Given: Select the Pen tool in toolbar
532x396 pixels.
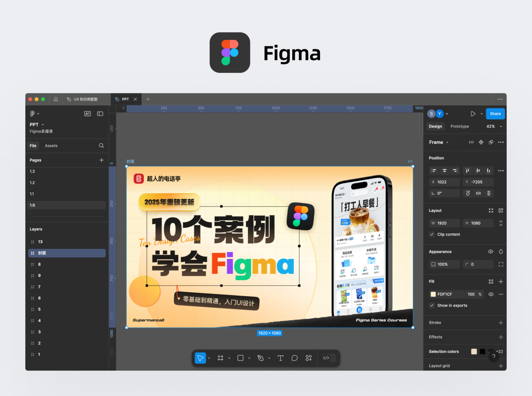Looking at the screenshot, I should (x=260, y=358).
